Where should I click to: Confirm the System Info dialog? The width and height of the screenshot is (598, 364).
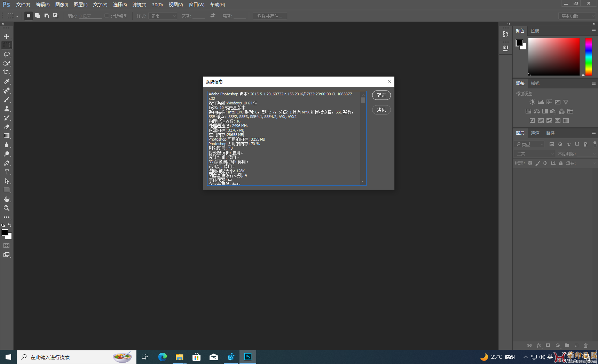coord(381,95)
